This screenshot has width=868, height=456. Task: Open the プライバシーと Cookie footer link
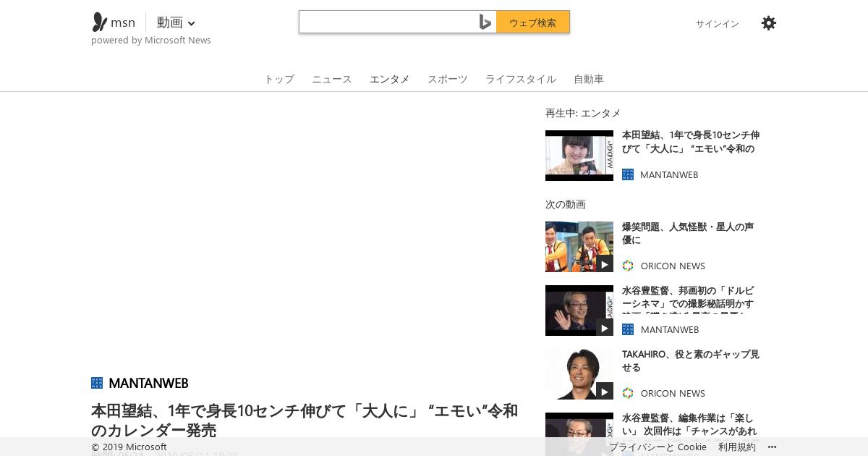658,447
